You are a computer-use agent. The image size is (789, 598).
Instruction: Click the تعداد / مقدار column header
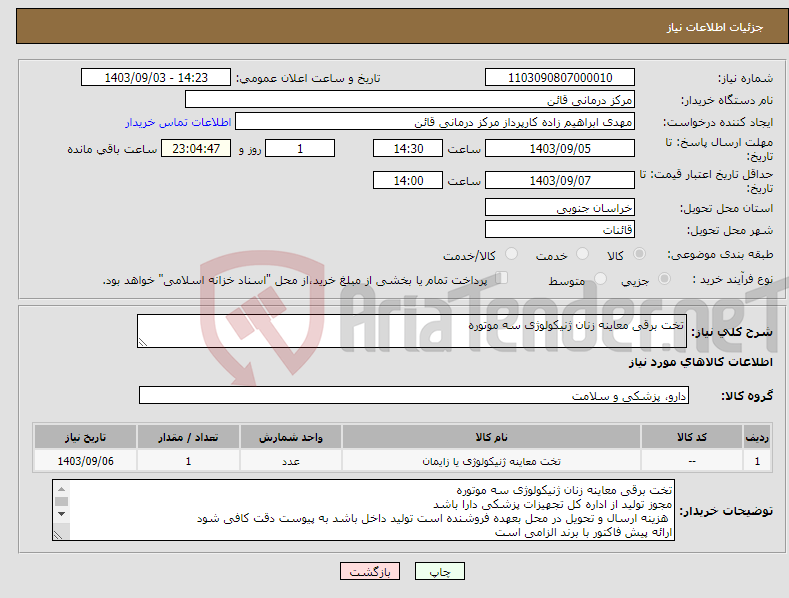point(188,437)
